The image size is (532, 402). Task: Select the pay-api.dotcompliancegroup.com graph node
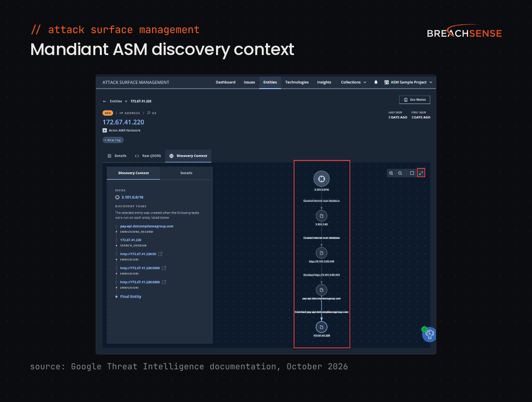[x=322, y=290]
